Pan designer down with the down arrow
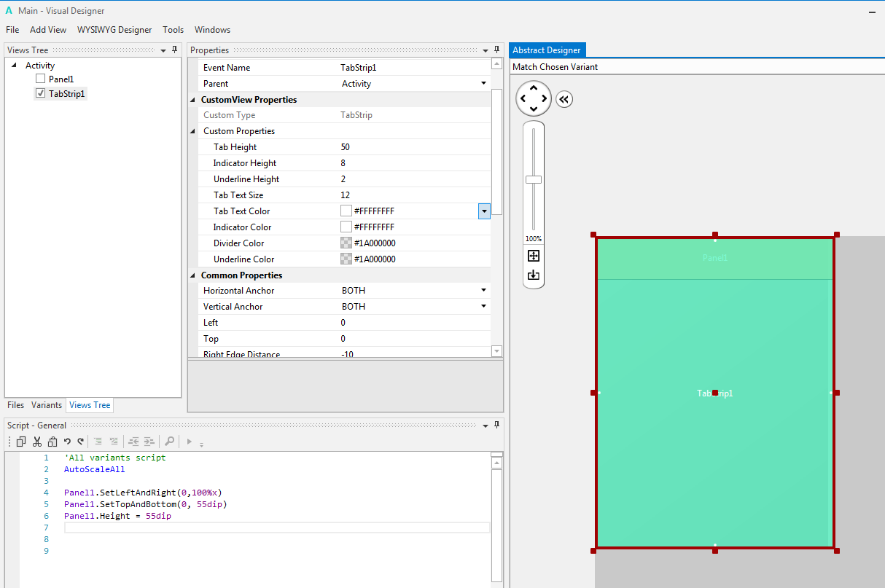885x588 pixels. click(x=534, y=109)
